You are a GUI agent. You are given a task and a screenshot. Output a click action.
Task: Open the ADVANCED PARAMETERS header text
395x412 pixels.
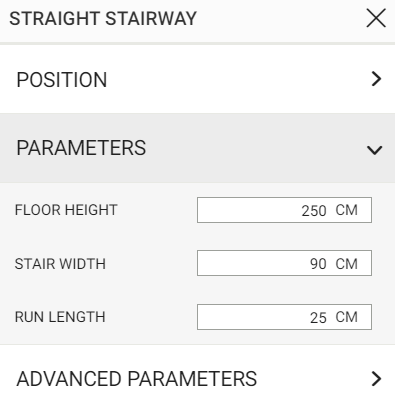tap(137, 379)
